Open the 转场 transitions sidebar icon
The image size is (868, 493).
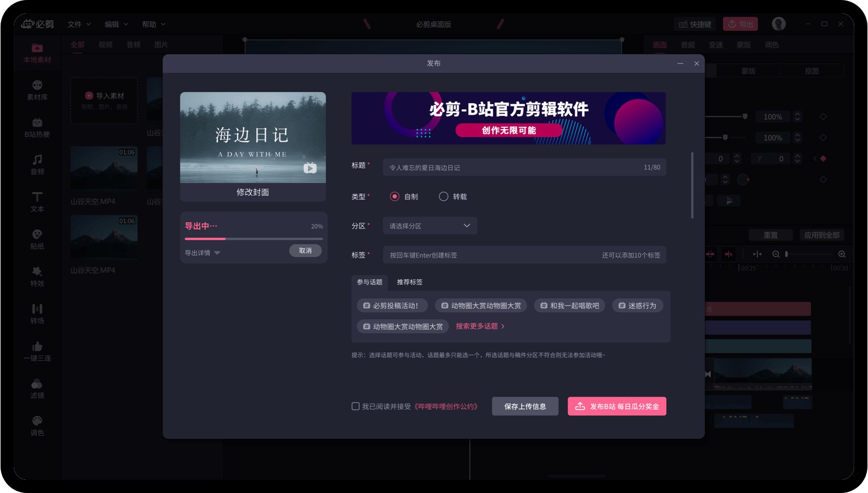click(37, 308)
